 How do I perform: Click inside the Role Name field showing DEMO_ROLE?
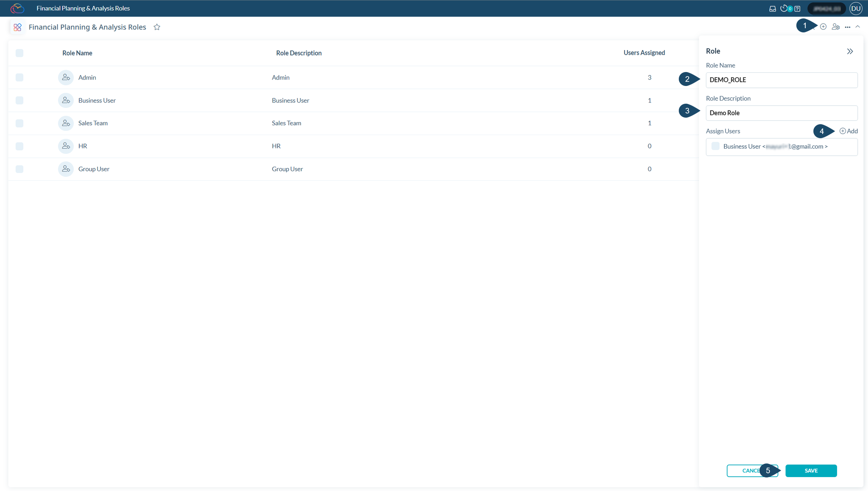(781, 80)
